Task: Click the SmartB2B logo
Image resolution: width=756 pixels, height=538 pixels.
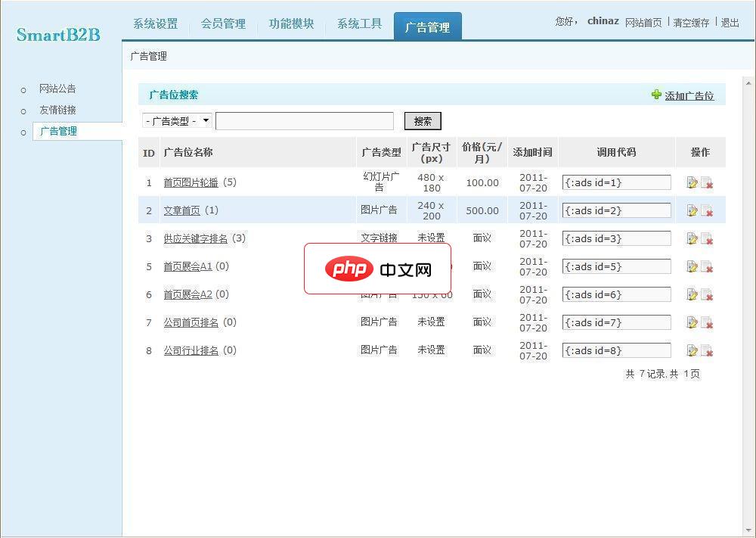Action: [57, 33]
